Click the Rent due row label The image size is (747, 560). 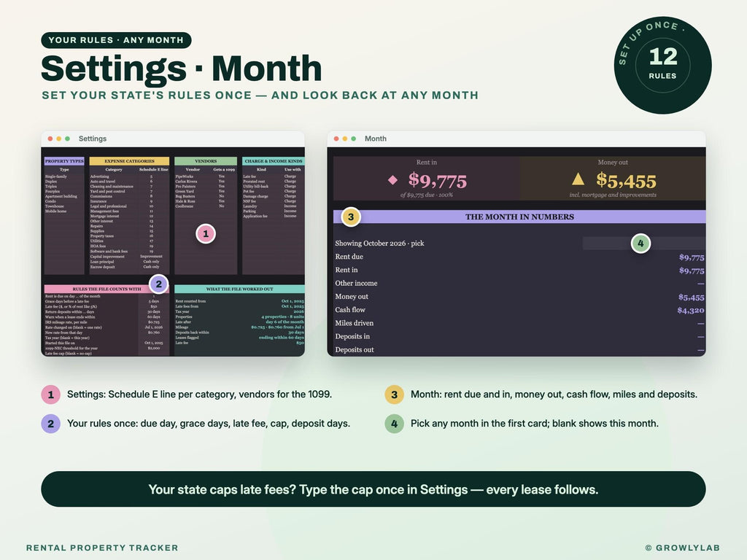click(x=349, y=257)
